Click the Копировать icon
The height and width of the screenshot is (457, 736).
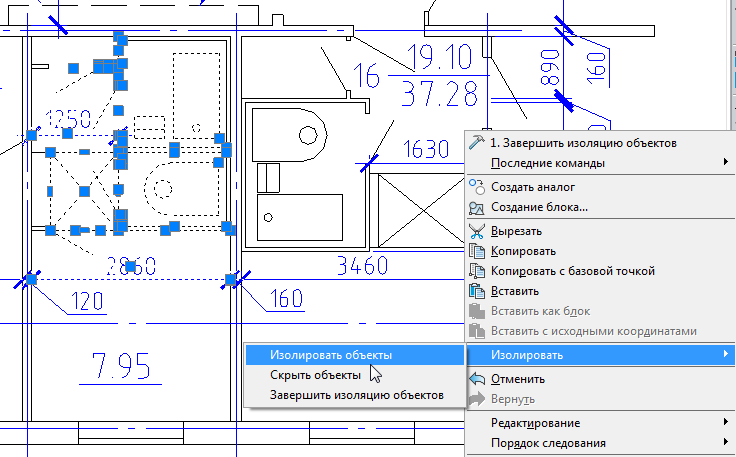click(x=477, y=251)
